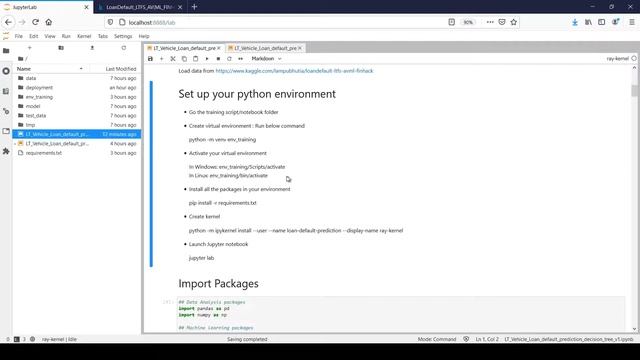Bookmark this page with the star icon

tap(513, 22)
